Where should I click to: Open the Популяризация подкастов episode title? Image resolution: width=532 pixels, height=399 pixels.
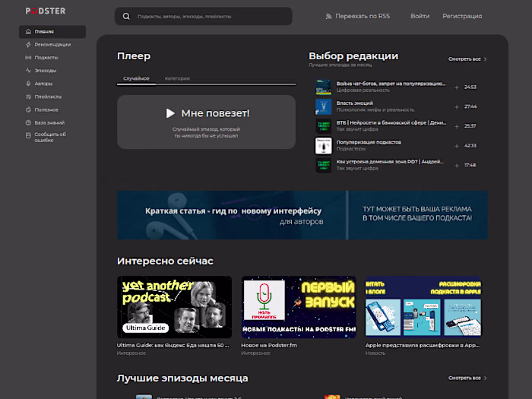tap(369, 142)
